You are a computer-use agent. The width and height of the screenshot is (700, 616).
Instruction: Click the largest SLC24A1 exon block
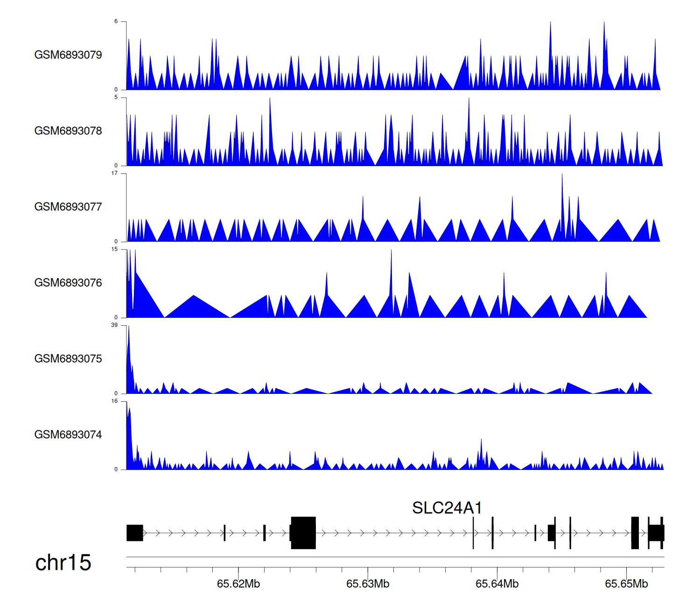click(x=303, y=532)
